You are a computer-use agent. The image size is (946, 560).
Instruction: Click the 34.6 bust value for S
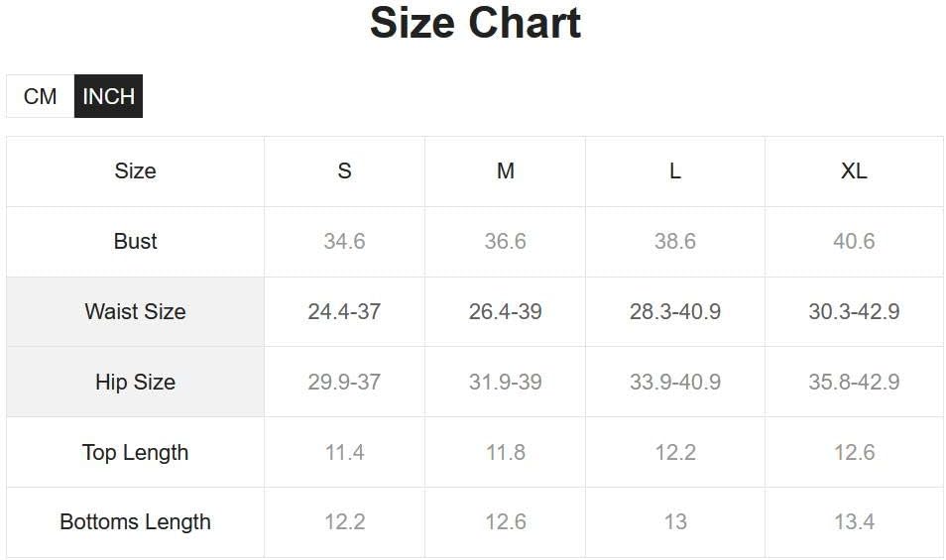click(344, 242)
